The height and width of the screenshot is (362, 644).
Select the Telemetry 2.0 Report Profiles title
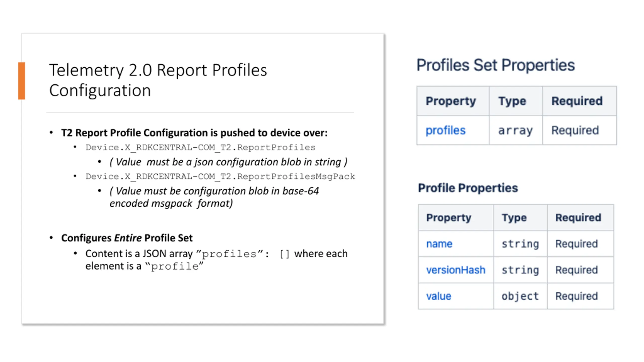click(158, 80)
